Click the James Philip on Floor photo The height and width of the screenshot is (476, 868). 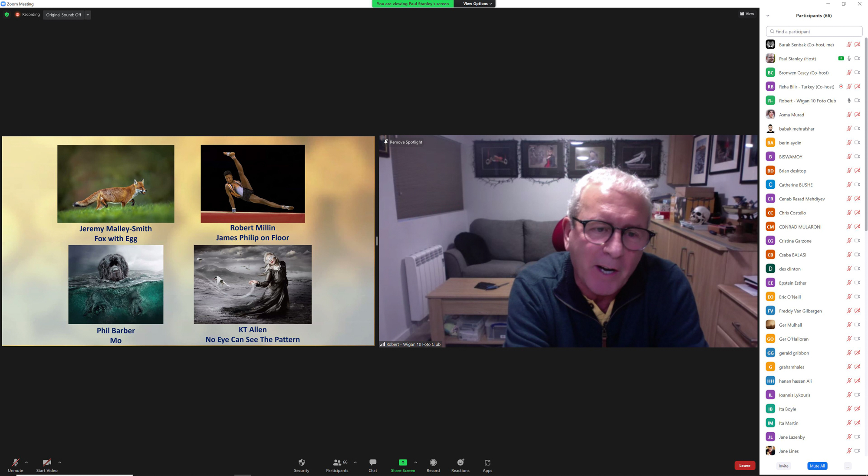tap(253, 184)
